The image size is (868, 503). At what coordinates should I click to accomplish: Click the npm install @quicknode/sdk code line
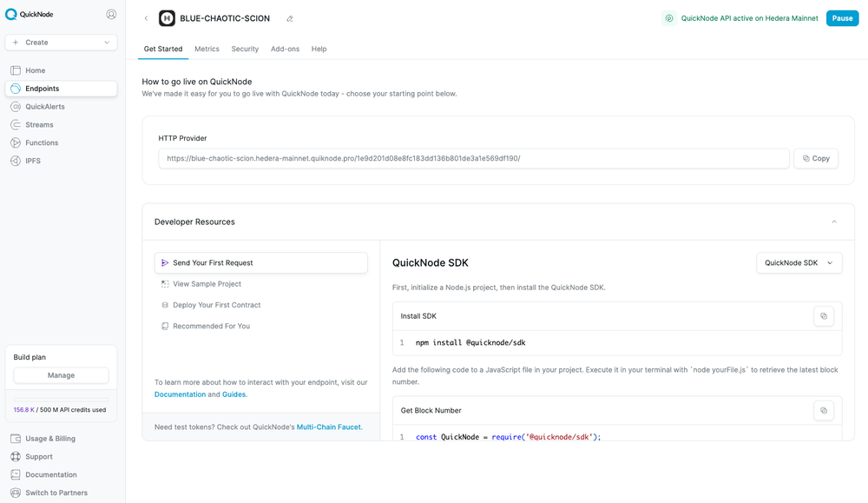tap(470, 343)
